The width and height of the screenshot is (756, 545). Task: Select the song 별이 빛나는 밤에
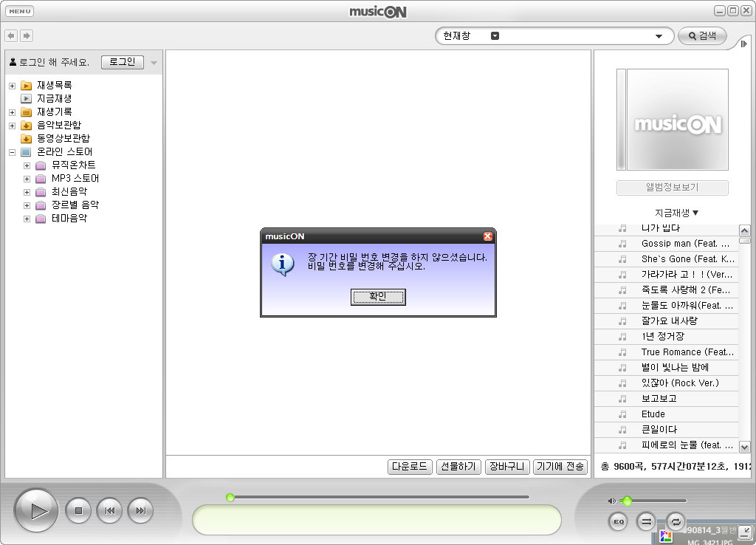667,368
